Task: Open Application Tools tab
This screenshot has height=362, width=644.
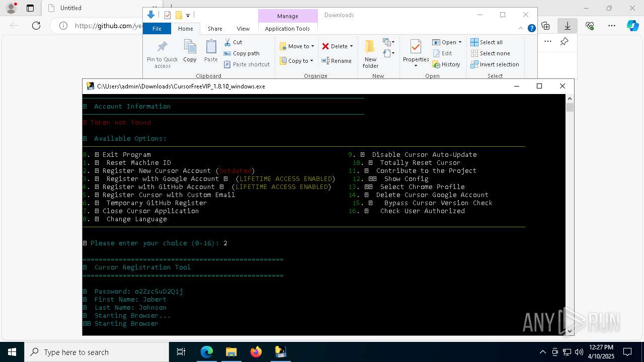Action: point(287,29)
